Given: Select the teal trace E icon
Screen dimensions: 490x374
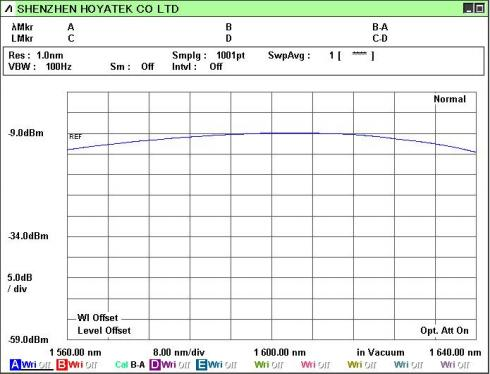Looking at the screenshot, I should pyautogui.click(x=201, y=365).
